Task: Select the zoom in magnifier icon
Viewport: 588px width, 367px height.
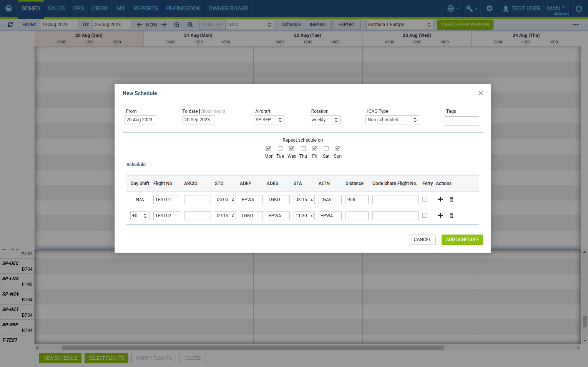Action: click(x=177, y=24)
